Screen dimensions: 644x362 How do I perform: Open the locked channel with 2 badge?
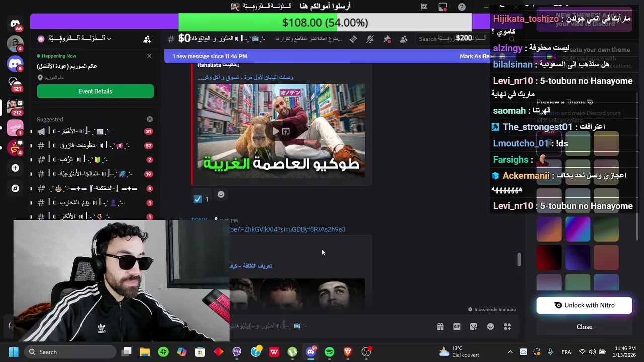pyautogui.click(x=95, y=160)
